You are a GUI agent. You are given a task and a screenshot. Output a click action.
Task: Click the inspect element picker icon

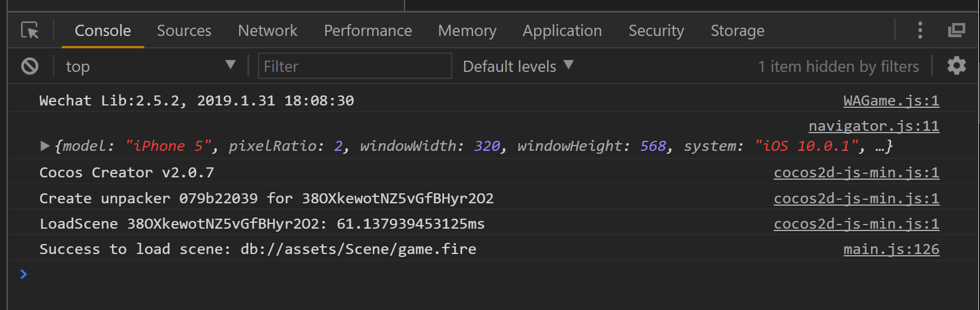pos(29,30)
